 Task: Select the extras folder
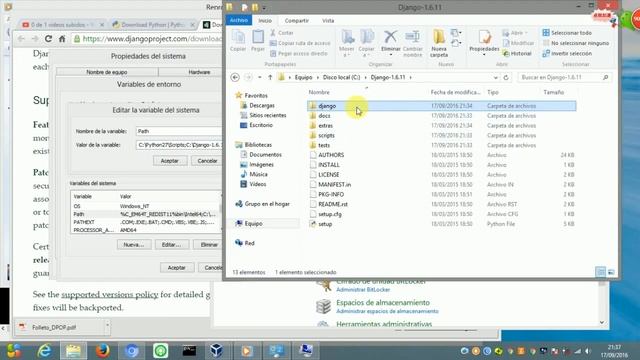coord(325,126)
